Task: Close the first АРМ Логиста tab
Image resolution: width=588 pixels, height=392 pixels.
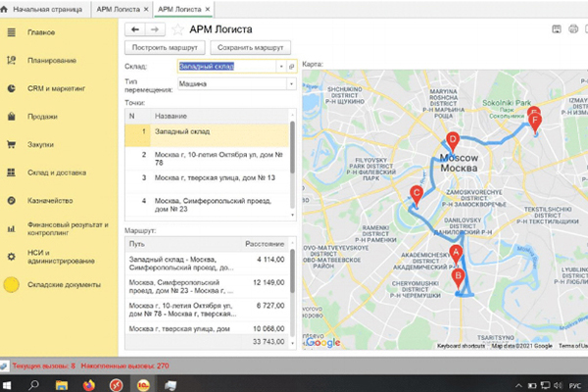Action: (147, 8)
